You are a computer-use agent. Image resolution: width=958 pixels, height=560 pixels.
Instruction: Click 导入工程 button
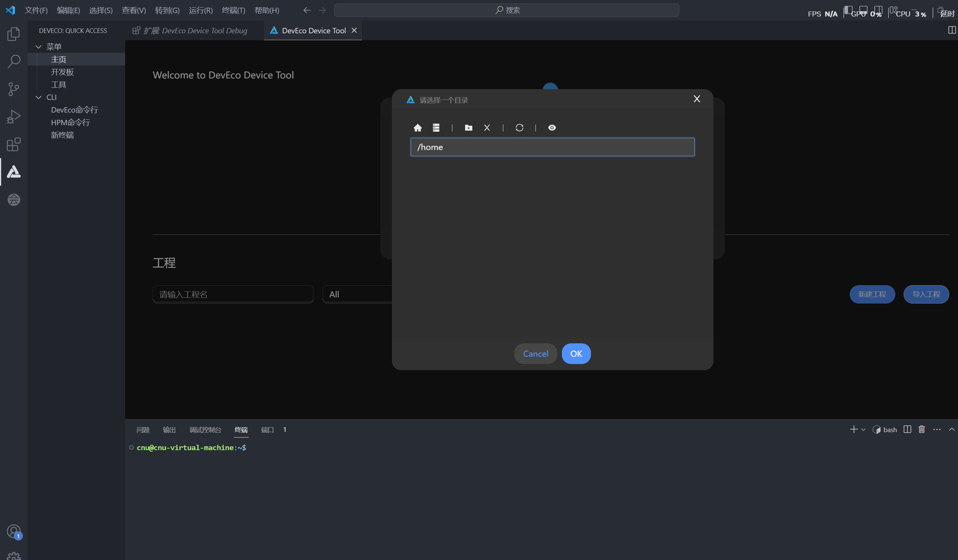[926, 294]
